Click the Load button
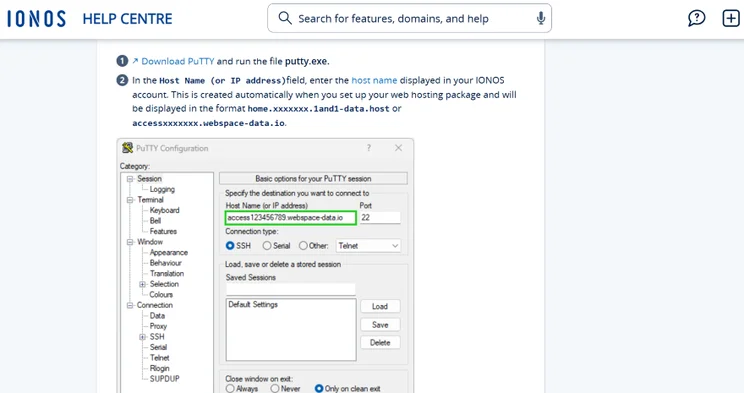The width and height of the screenshot is (744, 393). [380, 306]
